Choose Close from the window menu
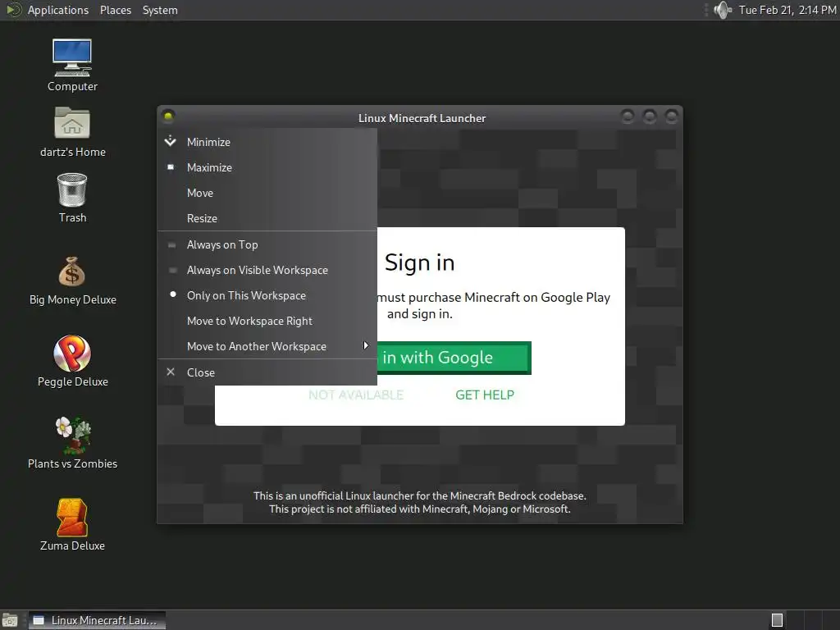The height and width of the screenshot is (630, 840). point(267,372)
